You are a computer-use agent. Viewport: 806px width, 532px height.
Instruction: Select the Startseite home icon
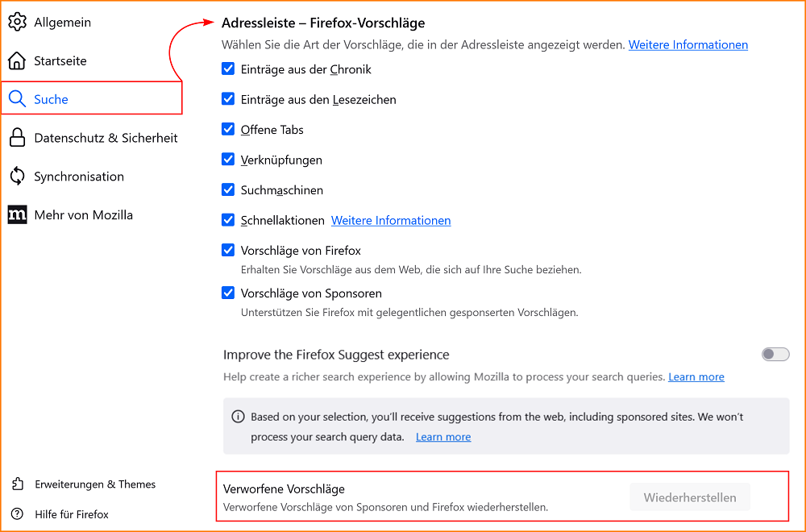tap(17, 60)
